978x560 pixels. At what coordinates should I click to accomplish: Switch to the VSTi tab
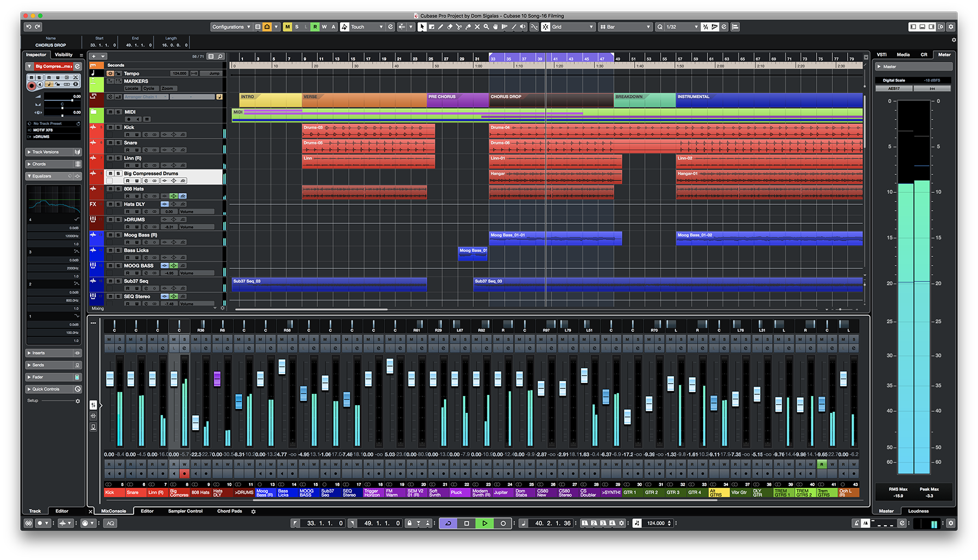(882, 55)
